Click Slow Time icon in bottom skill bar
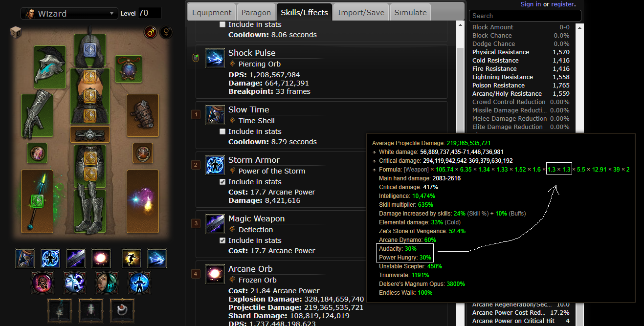The height and width of the screenshot is (326, 644). click(x=25, y=259)
